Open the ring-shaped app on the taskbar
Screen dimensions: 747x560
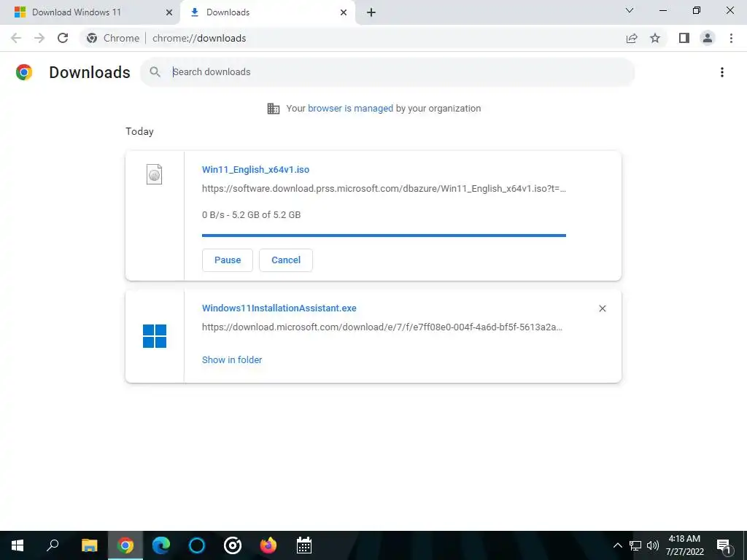[x=233, y=545]
